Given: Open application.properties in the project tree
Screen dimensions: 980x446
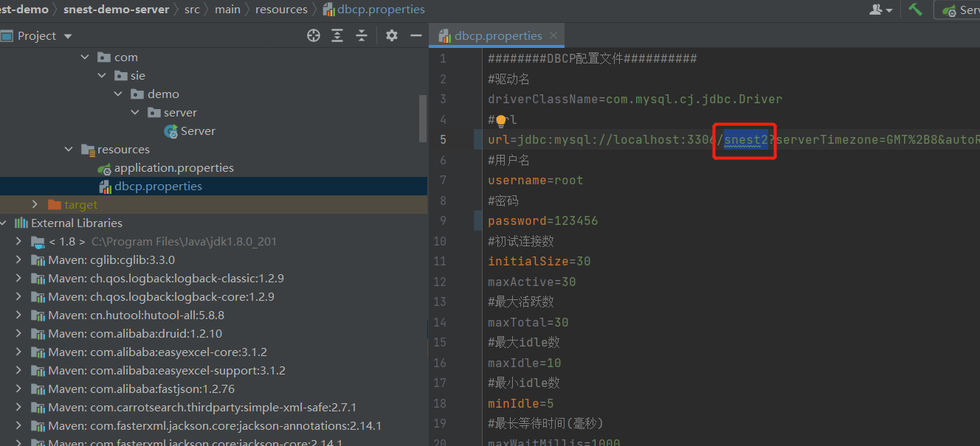Looking at the screenshot, I should click(173, 167).
